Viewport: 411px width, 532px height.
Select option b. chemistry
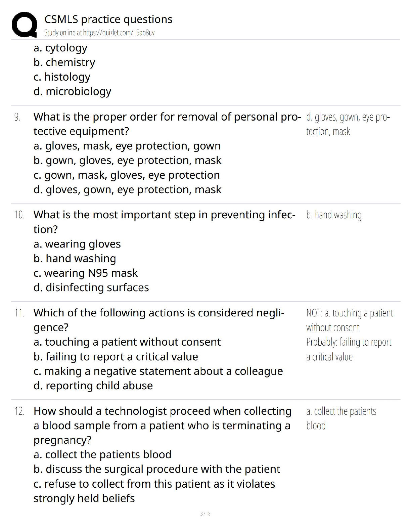[64, 62]
